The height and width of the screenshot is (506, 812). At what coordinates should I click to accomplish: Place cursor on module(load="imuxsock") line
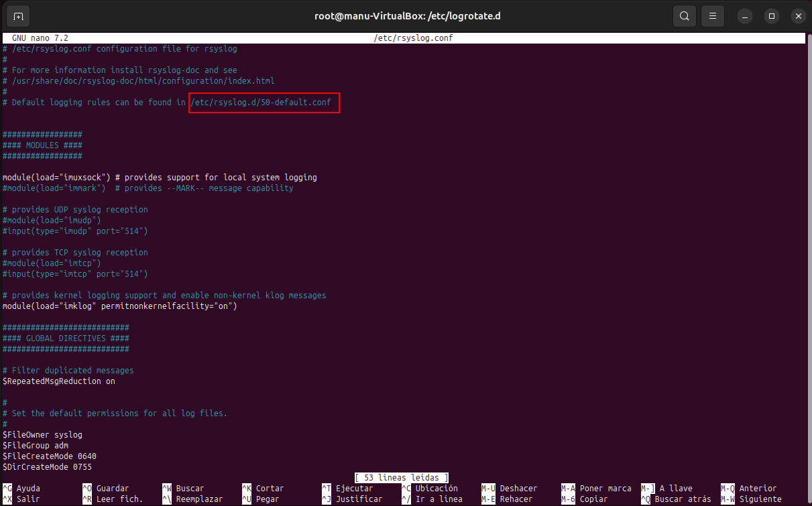point(57,178)
